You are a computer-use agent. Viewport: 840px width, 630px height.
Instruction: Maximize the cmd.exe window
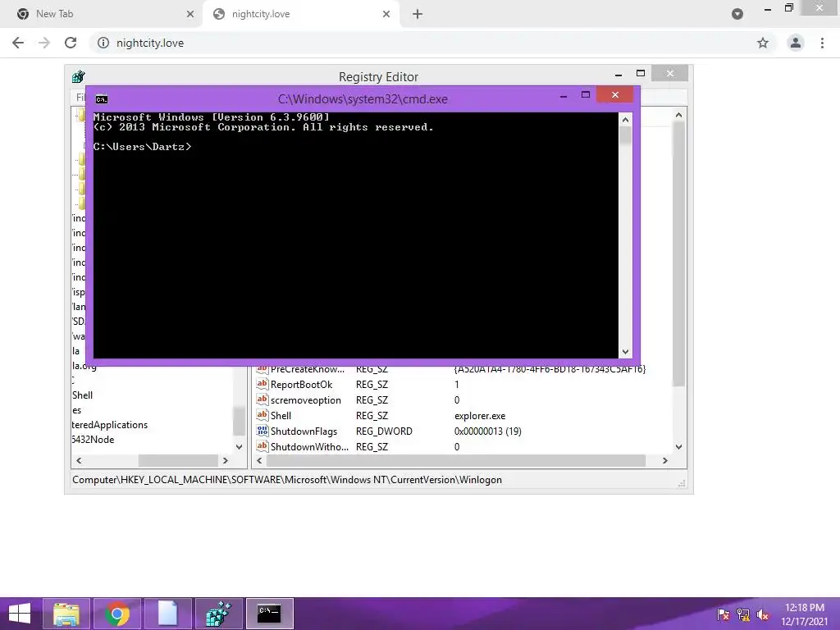[586, 95]
